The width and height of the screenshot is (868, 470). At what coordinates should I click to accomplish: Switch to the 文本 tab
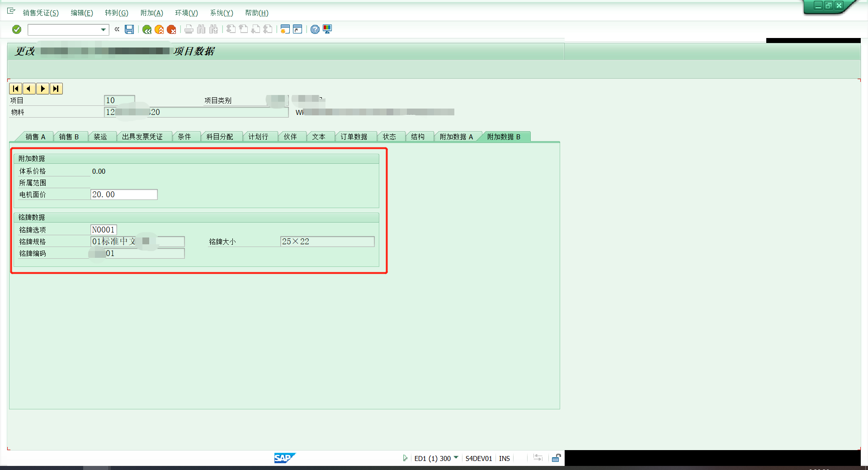tap(319, 137)
